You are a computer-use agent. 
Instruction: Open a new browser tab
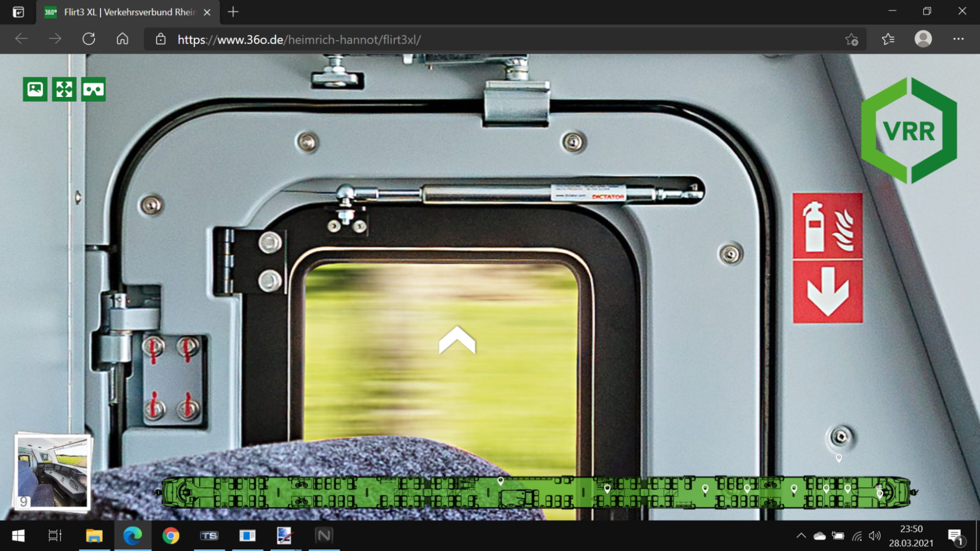233,12
